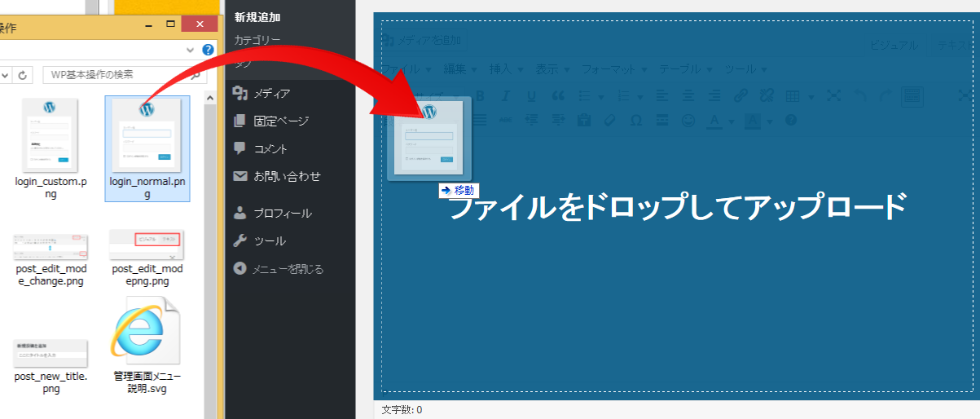Open お問い合わせ in the sidebar
980x419 pixels.
[x=286, y=176]
